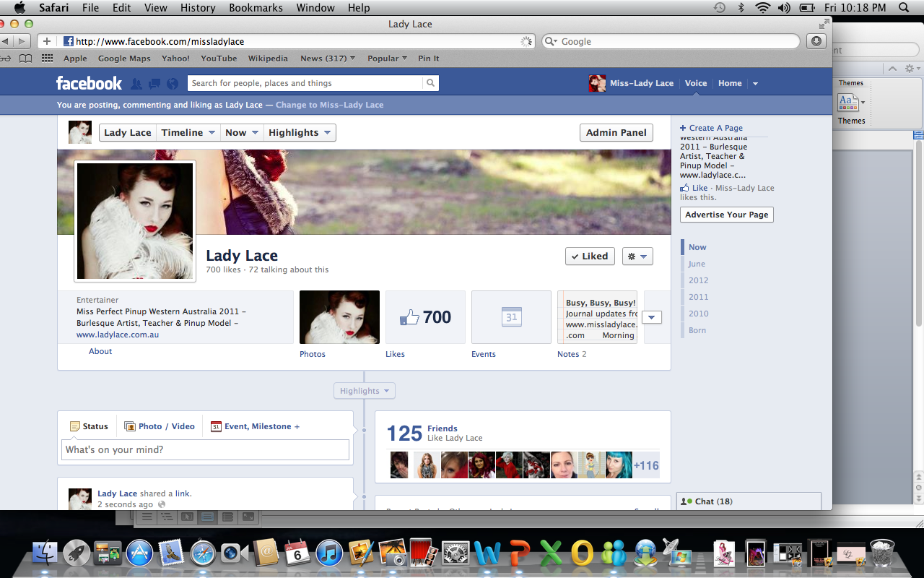This screenshot has width=924, height=578.
Task: Click the Safari downloads button
Action: (x=816, y=41)
